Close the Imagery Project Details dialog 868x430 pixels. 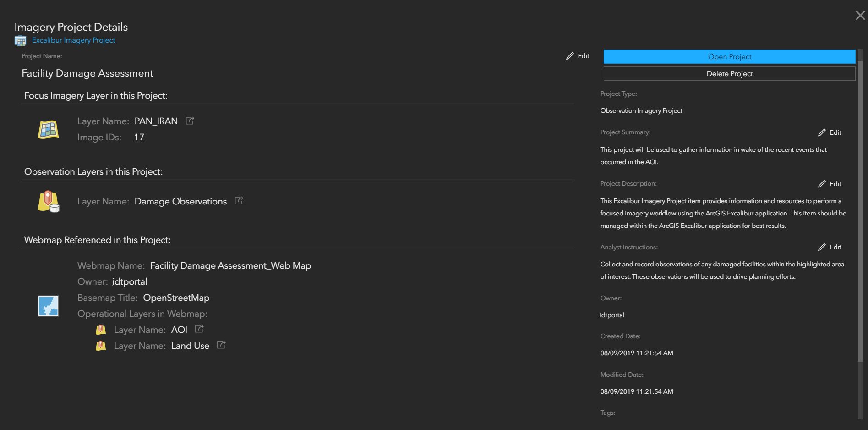860,16
